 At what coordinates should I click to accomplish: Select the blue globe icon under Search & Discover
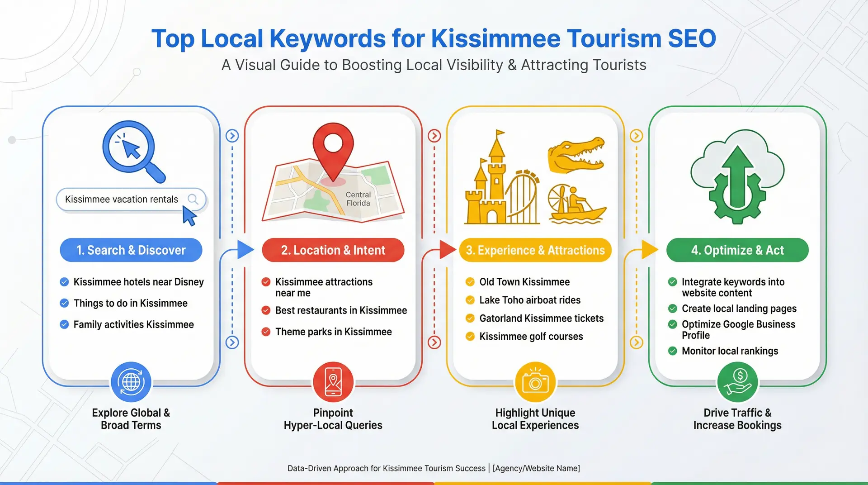[x=131, y=381]
